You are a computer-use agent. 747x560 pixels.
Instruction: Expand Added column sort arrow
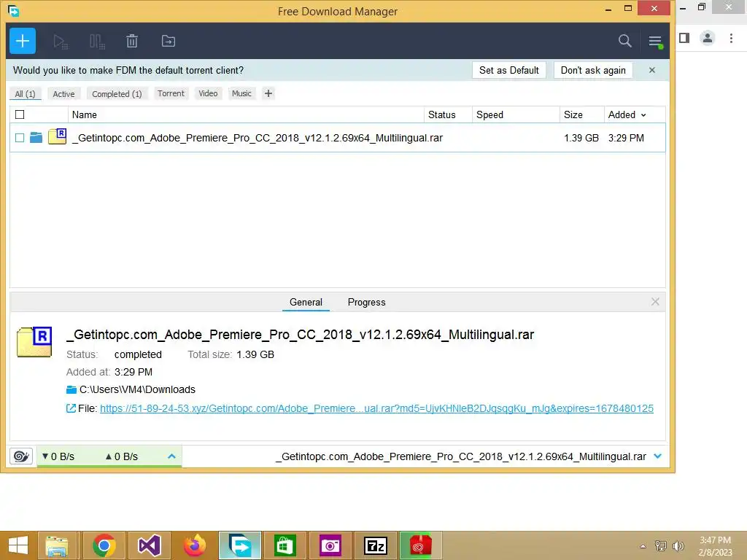click(x=643, y=115)
